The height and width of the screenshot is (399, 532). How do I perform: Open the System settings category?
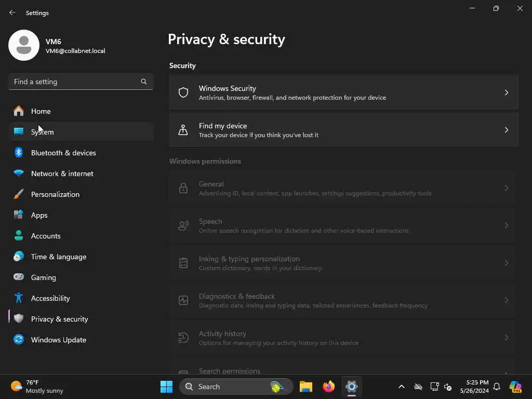tap(81, 131)
